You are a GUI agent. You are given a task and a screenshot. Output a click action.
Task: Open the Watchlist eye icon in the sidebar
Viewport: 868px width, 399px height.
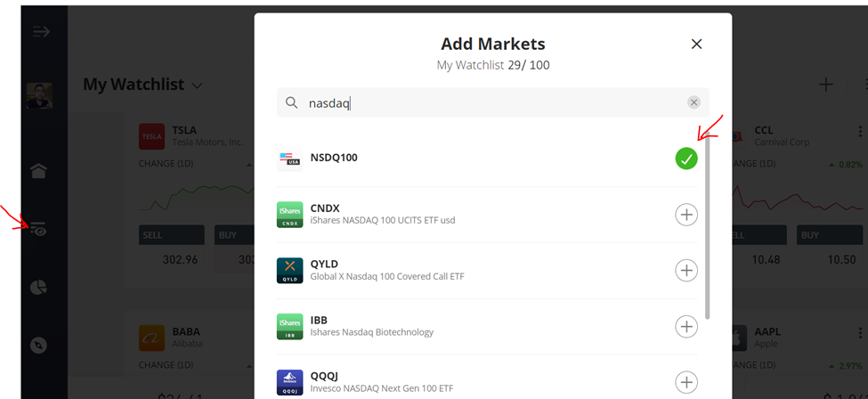(x=38, y=229)
